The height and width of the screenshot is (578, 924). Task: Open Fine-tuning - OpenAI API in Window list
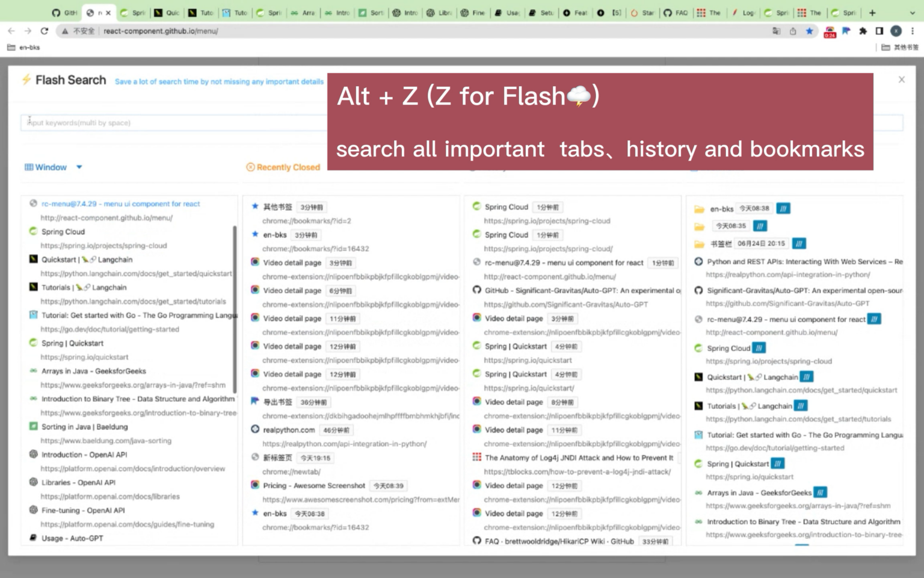coord(83,510)
